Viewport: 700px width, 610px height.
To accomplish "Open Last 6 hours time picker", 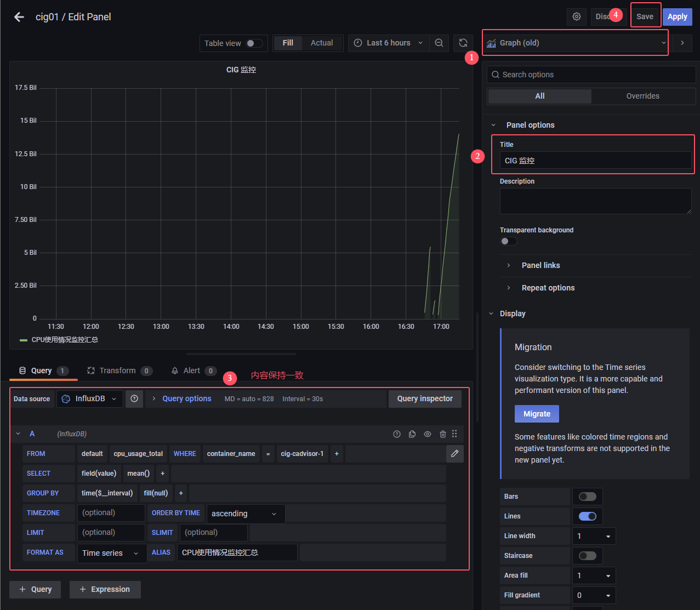I will tap(388, 43).
